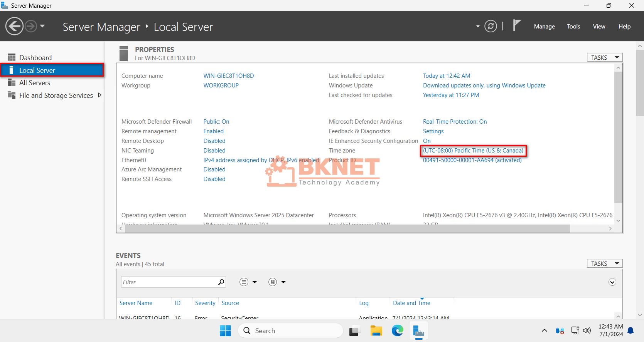The width and height of the screenshot is (644, 342).
Task: Open File and Storage Services
Action: point(56,96)
